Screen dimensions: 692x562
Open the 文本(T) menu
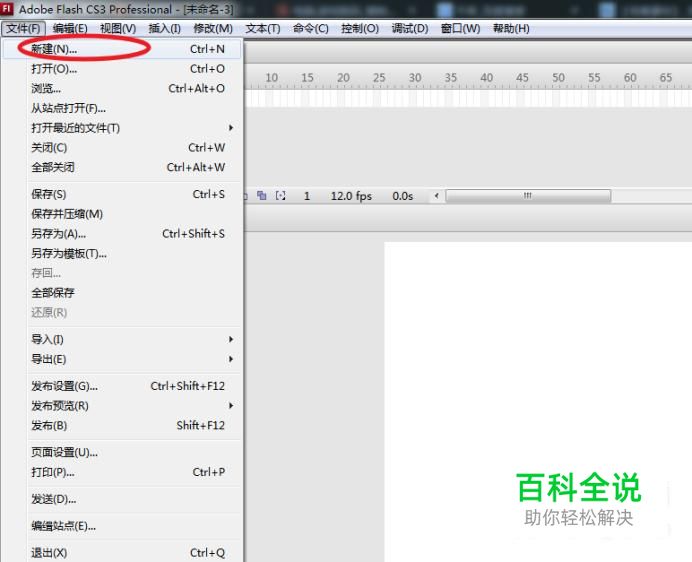tap(263, 29)
